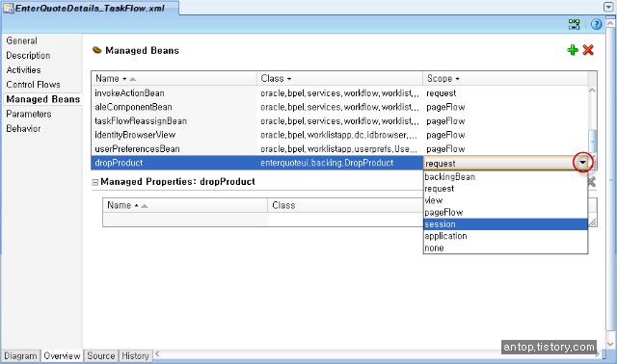
Task: Choose request option in scope list
Action: 505,189
